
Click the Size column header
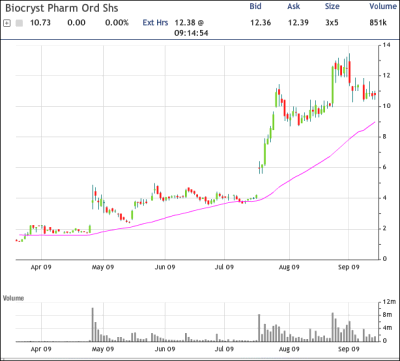point(332,6)
